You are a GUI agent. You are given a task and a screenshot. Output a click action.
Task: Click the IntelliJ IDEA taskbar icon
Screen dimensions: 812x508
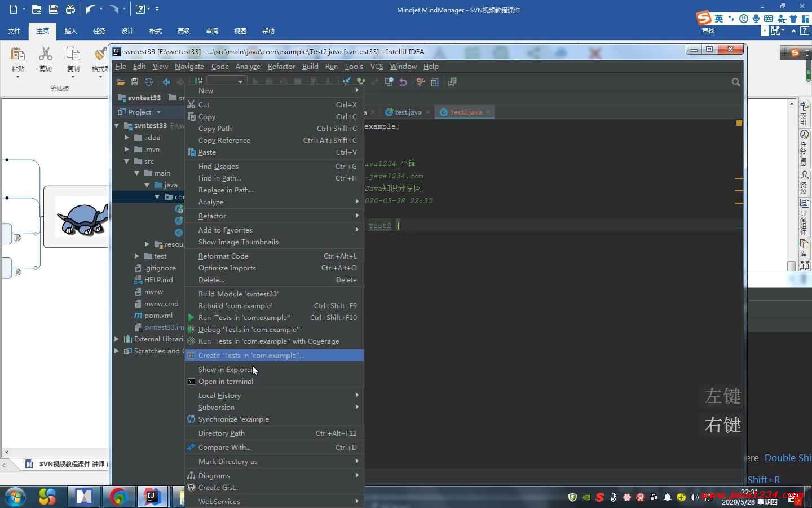pyautogui.click(x=152, y=497)
